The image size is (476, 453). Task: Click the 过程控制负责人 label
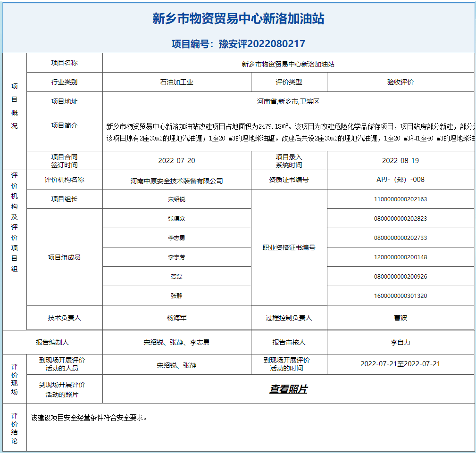pos(289,318)
